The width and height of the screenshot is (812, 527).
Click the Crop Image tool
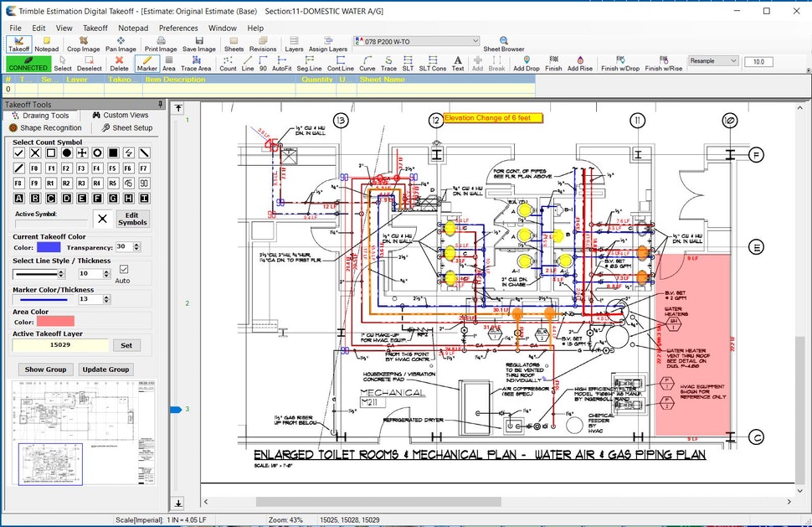(x=84, y=44)
